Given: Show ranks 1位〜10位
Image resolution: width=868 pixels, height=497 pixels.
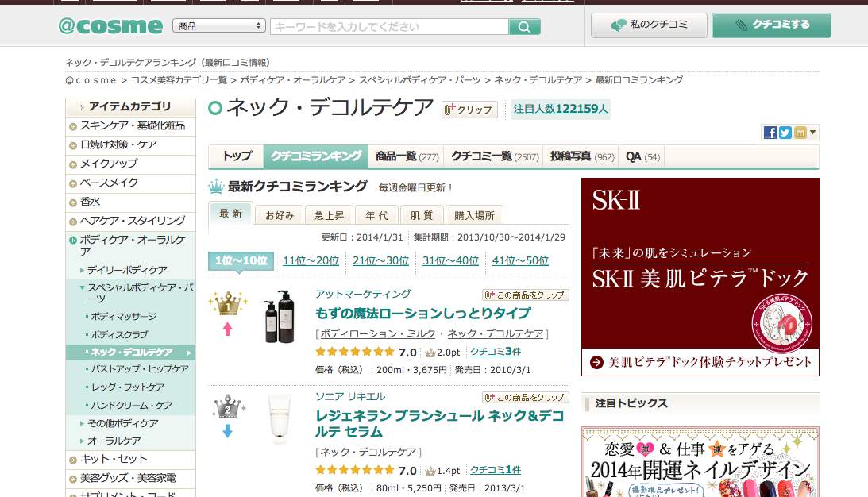Looking at the screenshot, I should 241,260.
